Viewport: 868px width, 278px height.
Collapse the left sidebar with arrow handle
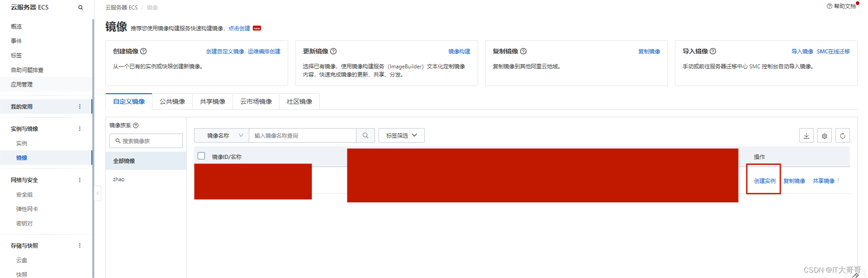97,193
